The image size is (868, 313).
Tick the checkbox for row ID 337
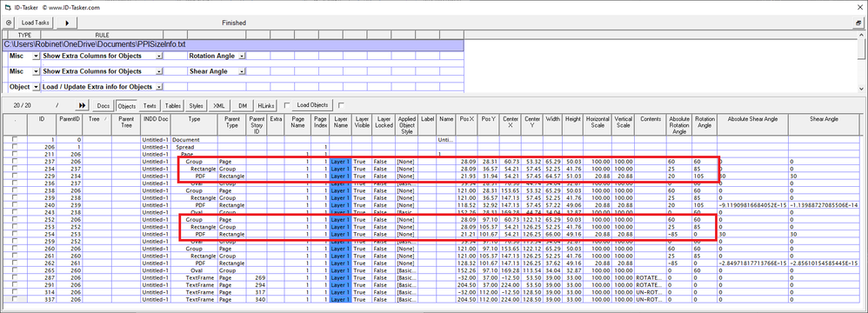[x=15, y=299]
